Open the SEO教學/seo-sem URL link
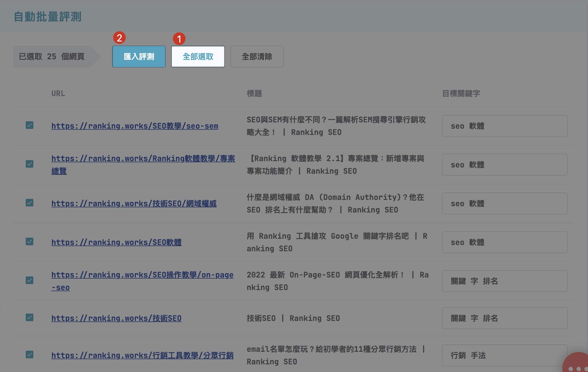588x372 pixels. coord(135,126)
